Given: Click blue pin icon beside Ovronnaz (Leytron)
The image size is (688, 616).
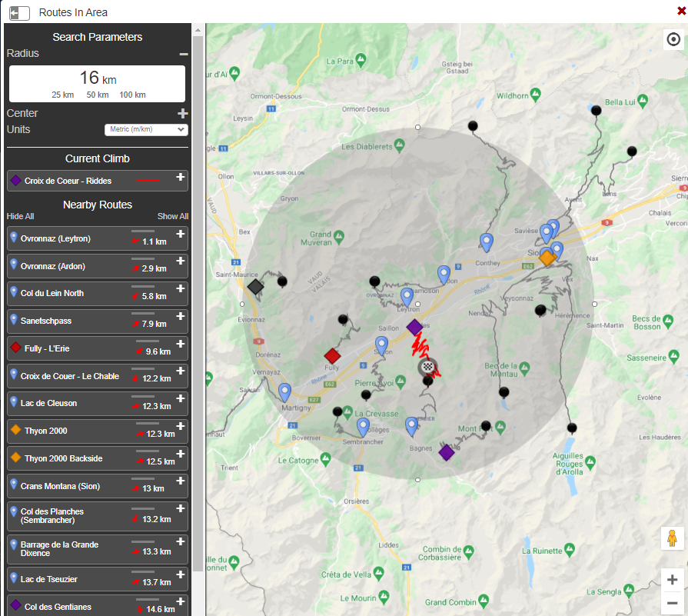Looking at the screenshot, I should click(x=14, y=238).
